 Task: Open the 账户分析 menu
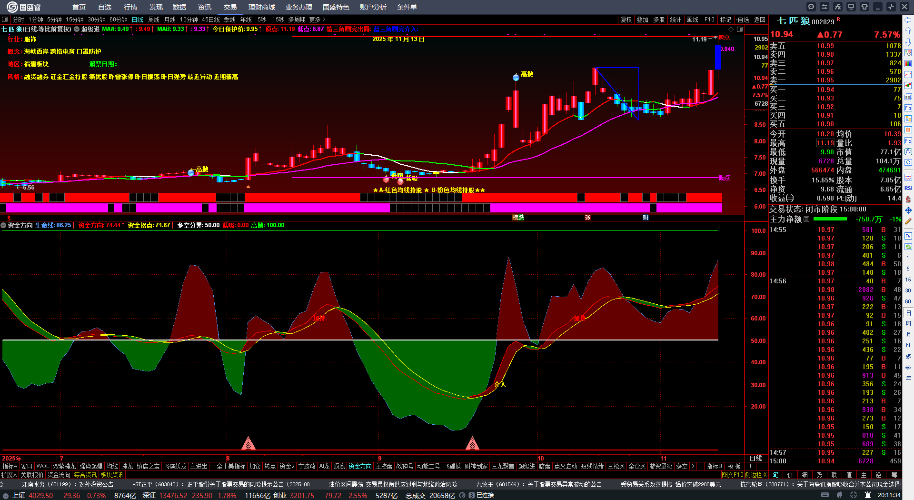374,7
